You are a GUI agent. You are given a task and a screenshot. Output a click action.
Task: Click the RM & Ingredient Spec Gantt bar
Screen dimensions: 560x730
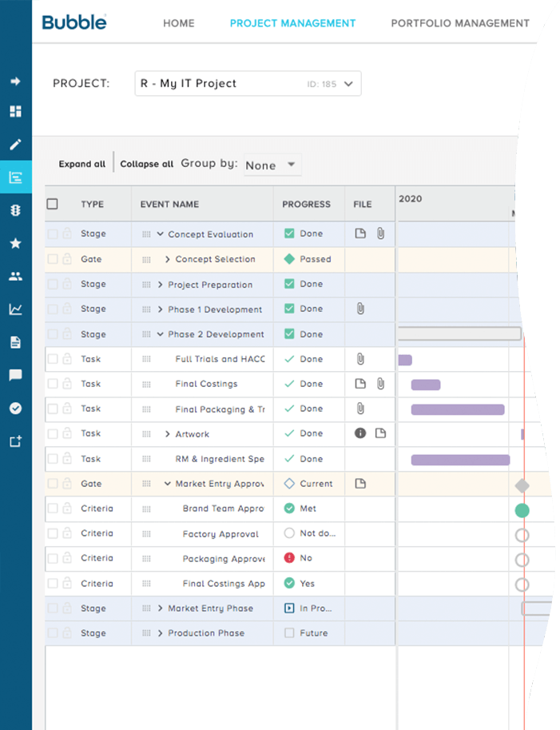point(460,460)
